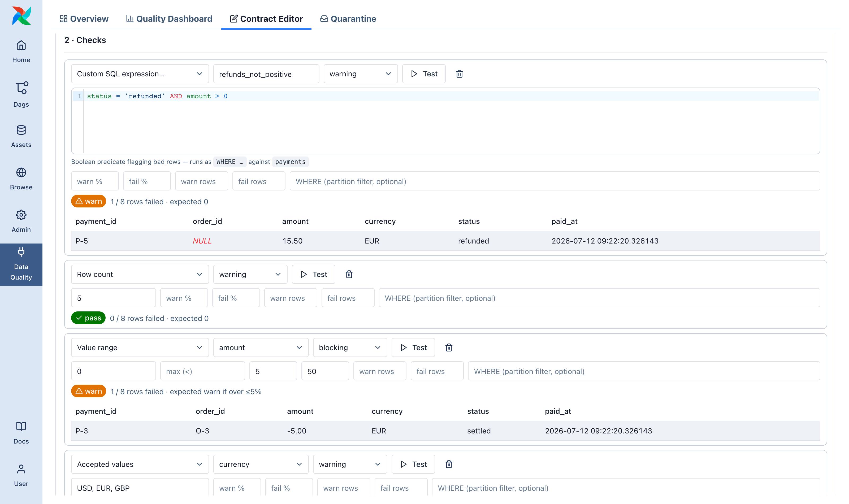The width and height of the screenshot is (849, 504).
Task: Delete the Accepted values check
Action: tap(449, 464)
